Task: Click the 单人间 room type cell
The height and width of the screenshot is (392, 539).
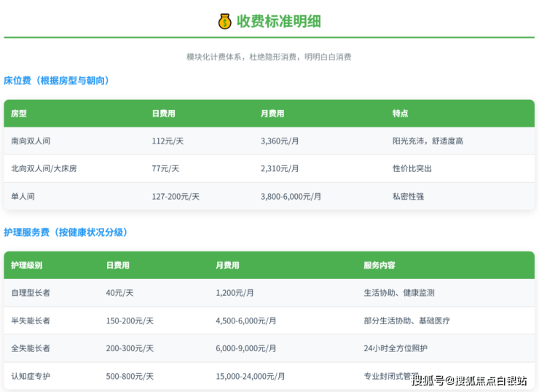Action: click(x=23, y=196)
